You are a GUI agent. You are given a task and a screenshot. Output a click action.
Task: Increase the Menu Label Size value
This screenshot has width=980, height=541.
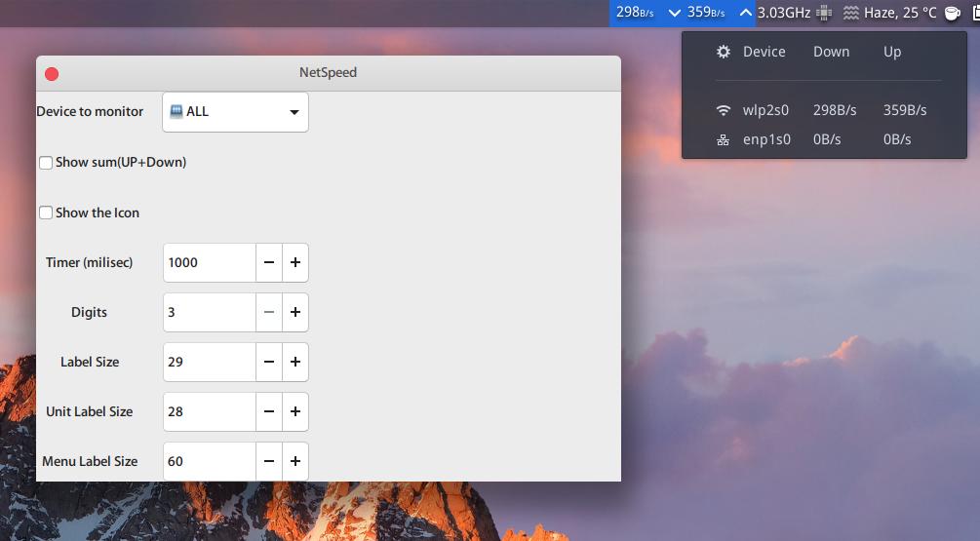(295, 462)
